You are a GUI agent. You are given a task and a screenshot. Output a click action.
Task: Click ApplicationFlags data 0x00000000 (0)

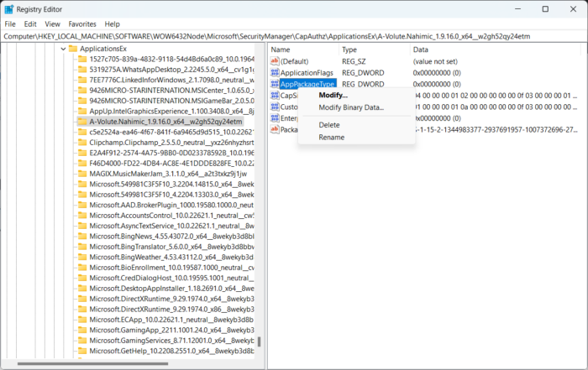pos(437,73)
